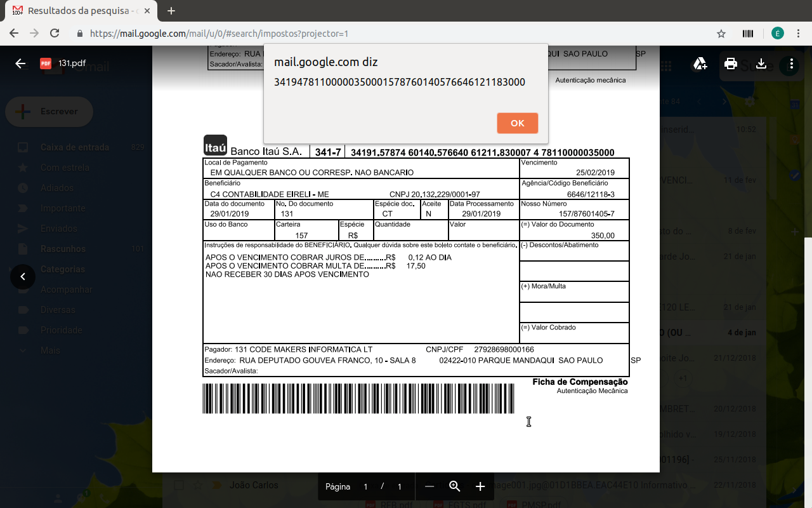The image size is (812, 508).
Task: Download the 131.pdf attachment
Action: point(761,63)
